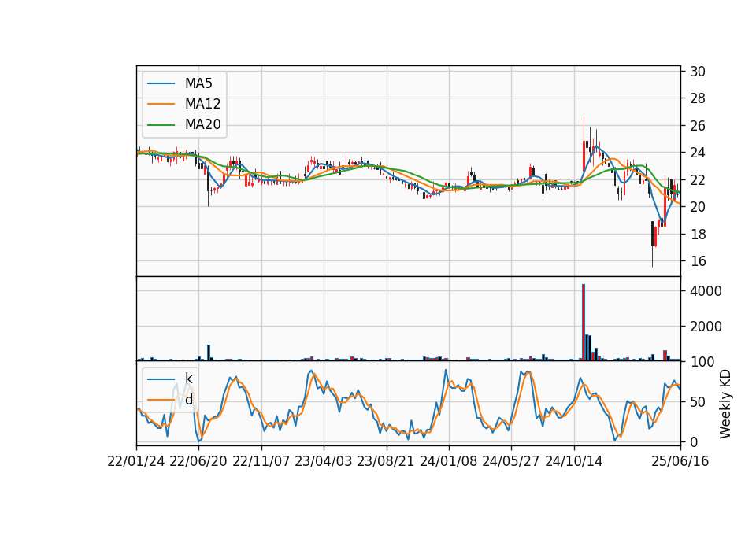The width and height of the screenshot is (756, 543).
Task: Click the 25/06/16 date tick label
Action: pos(680,461)
